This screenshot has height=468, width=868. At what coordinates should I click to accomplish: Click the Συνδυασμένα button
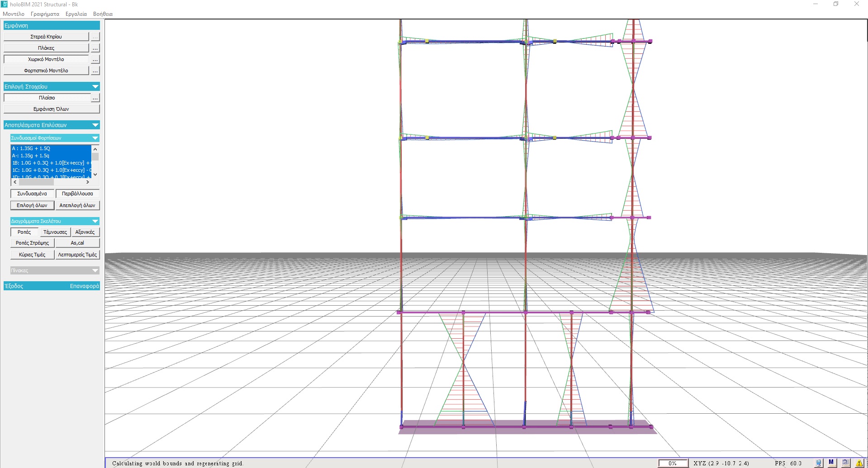[32, 194]
